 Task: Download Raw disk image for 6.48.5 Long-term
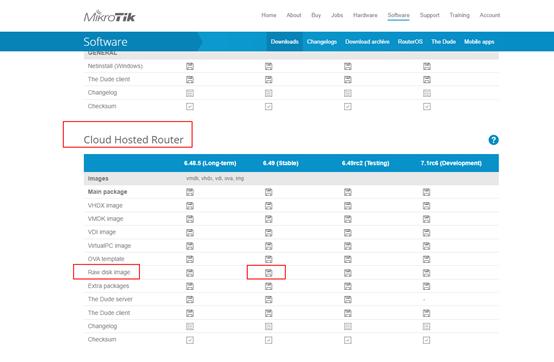190,273
